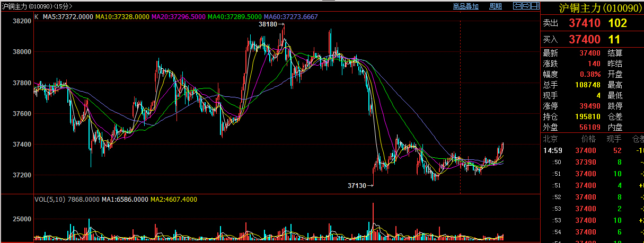The height and width of the screenshot is (243, 644).
Task: Click the 买入 buy price 37400
Action: [584, 40]
